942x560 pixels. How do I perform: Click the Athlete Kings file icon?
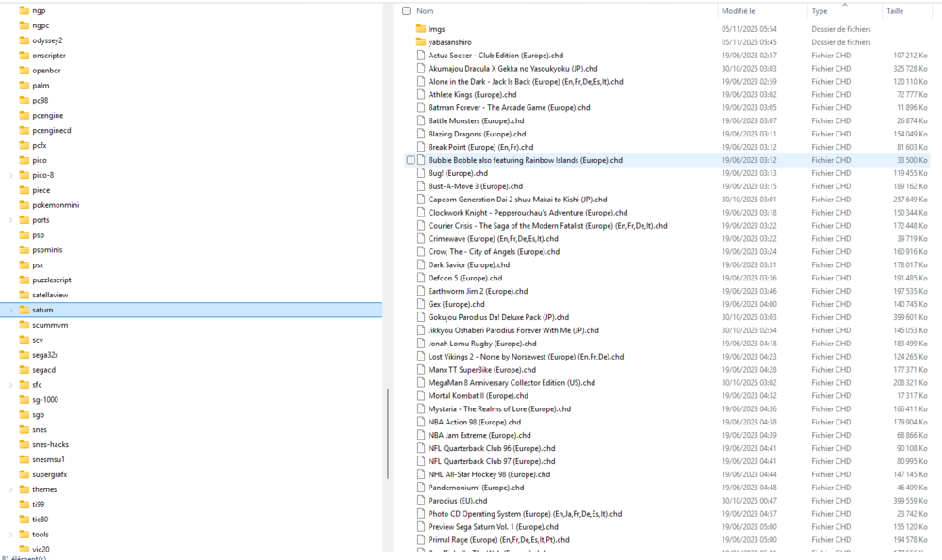421,94
